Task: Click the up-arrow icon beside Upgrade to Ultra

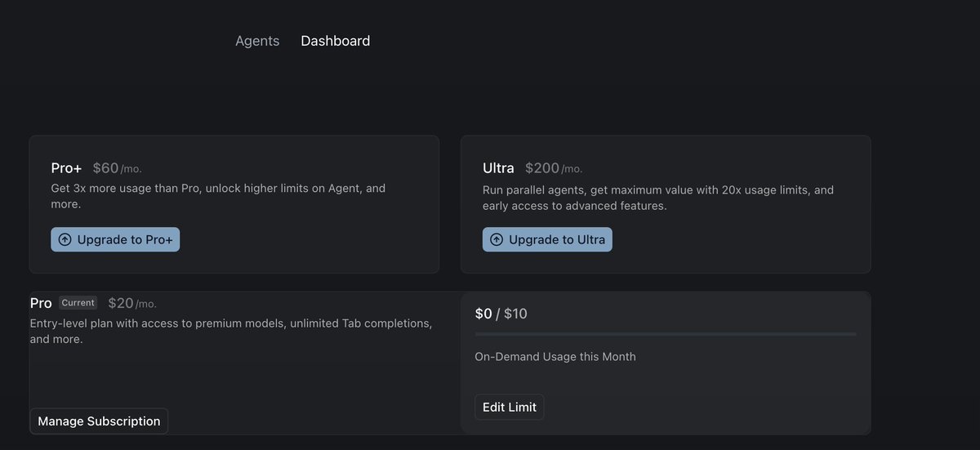Action: point(497,240)
